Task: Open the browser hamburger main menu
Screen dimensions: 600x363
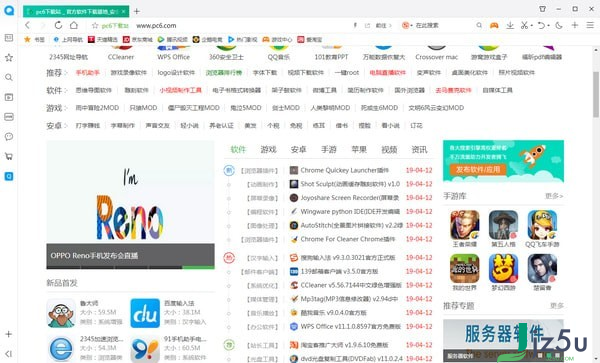Action: (x=590, y=25)
